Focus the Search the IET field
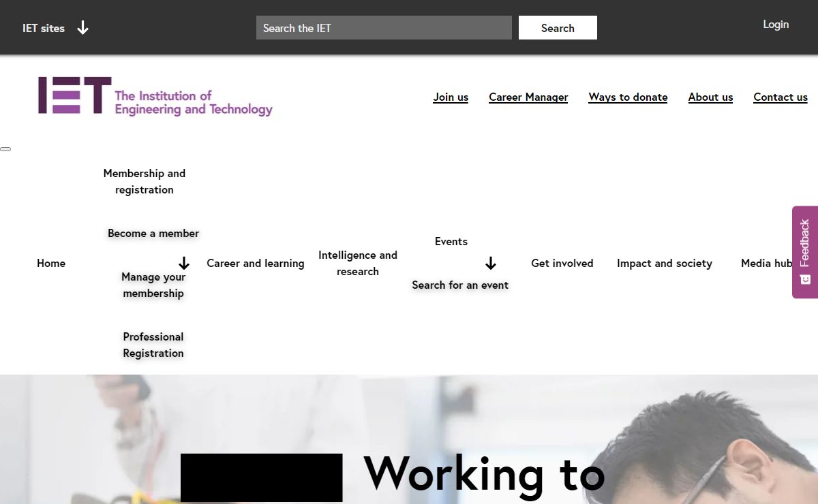The image size is (818, 504). click(x=384, y=28)
